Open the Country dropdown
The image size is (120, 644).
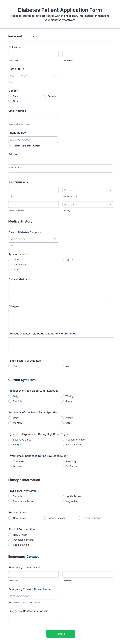coord(87,204)
